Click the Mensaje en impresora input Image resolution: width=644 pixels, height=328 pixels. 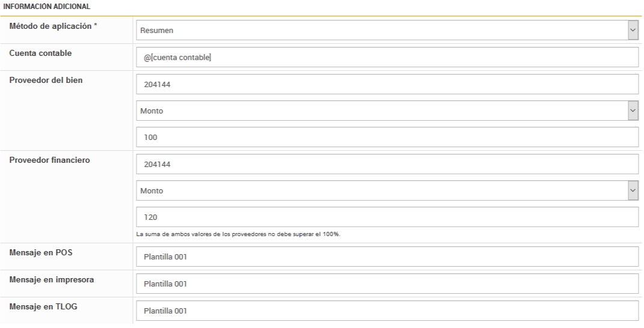tap(387, 284)
